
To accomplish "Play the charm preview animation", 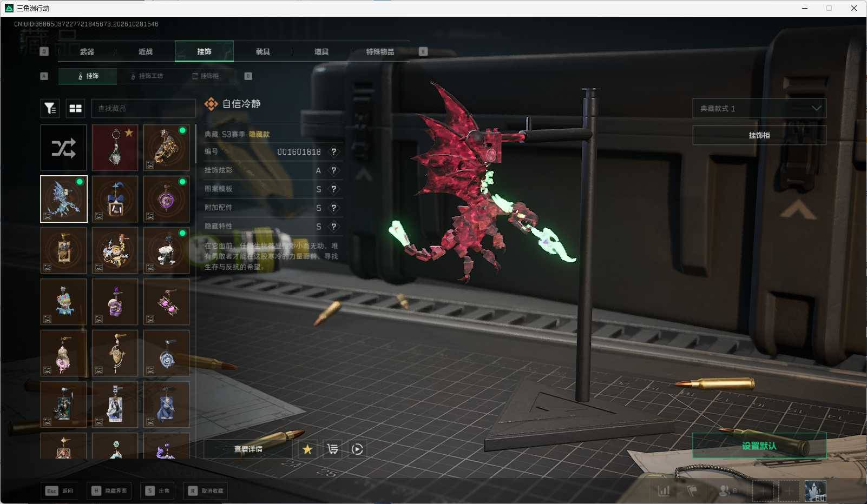I will [357, 449].
